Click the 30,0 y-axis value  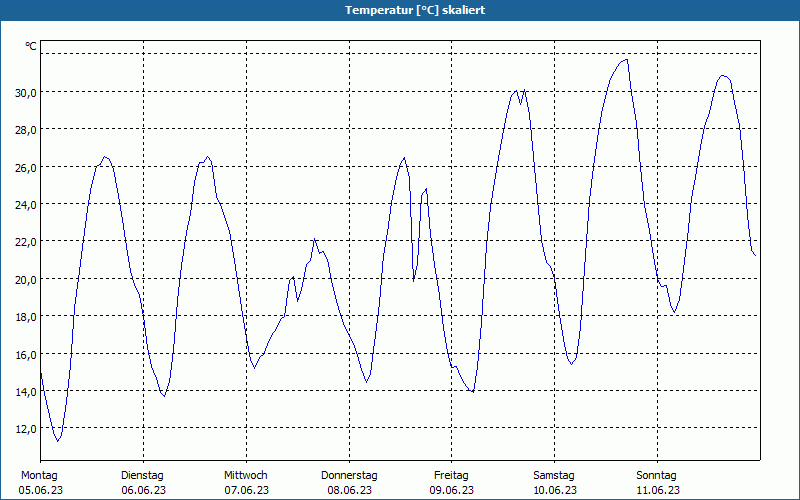(25, 92)
